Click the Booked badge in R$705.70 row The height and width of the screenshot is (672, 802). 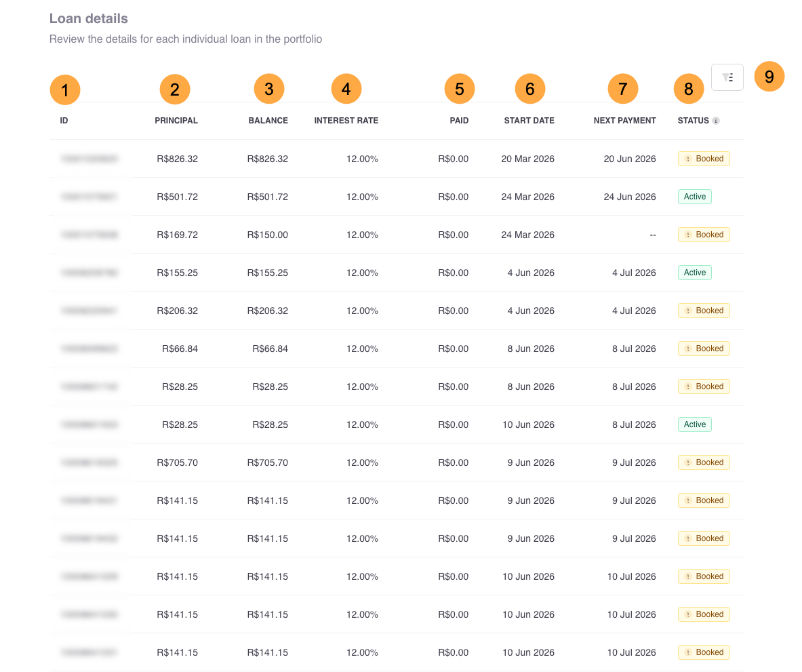[x=704, y=462]
